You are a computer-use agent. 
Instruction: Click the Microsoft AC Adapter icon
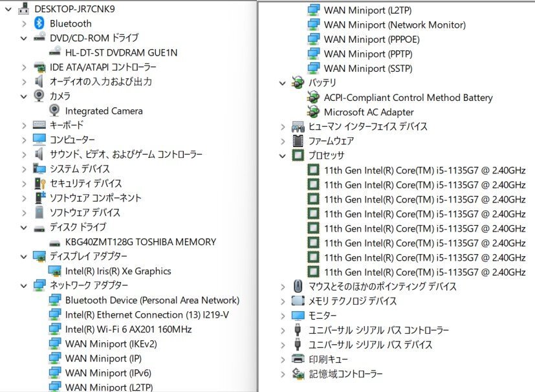314,112
